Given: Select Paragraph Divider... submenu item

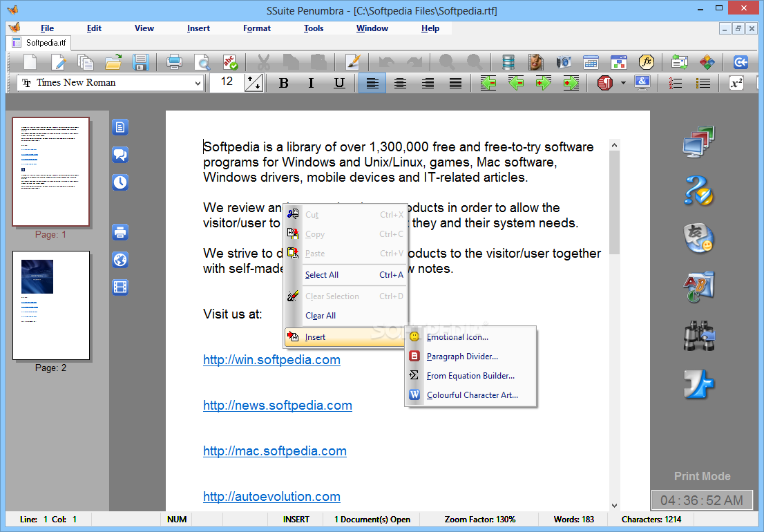Looking at the screenshot, I should [470, 357].
